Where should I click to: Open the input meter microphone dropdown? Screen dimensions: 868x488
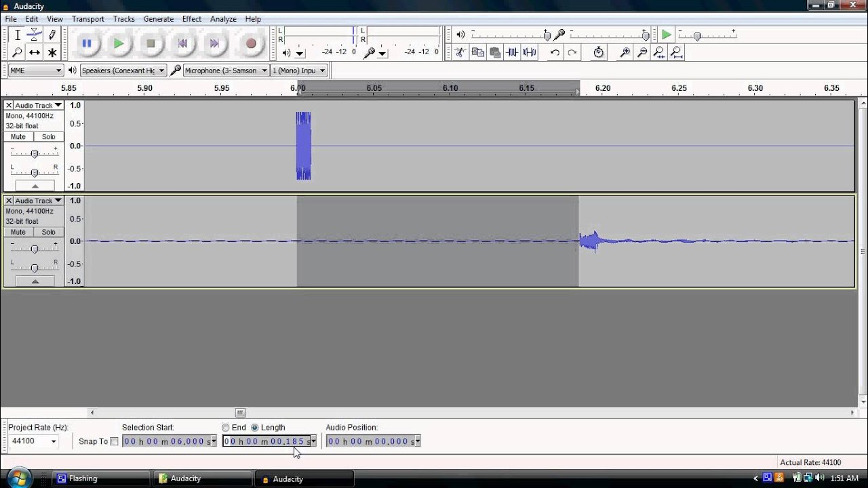(382, 53)
